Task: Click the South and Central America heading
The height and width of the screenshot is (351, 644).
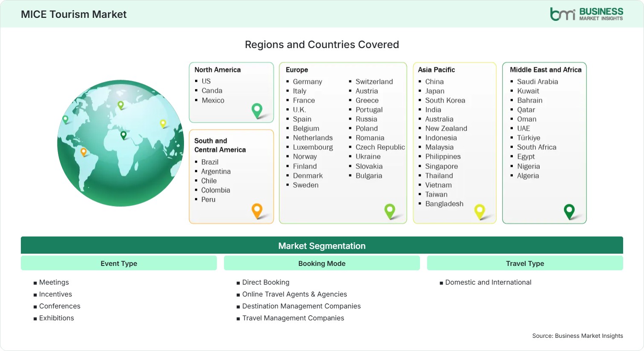Action: tap(220, 145)
